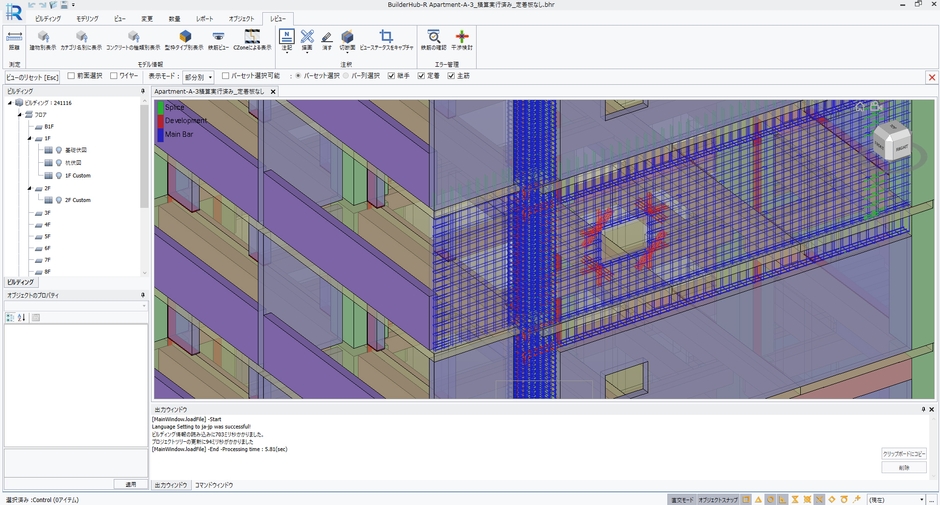Viewport: 940px width, 505px height.
Task: Show by formwork type (型枠タイプ別表示)
Action: pyautogui.click(x=185, y=40)
